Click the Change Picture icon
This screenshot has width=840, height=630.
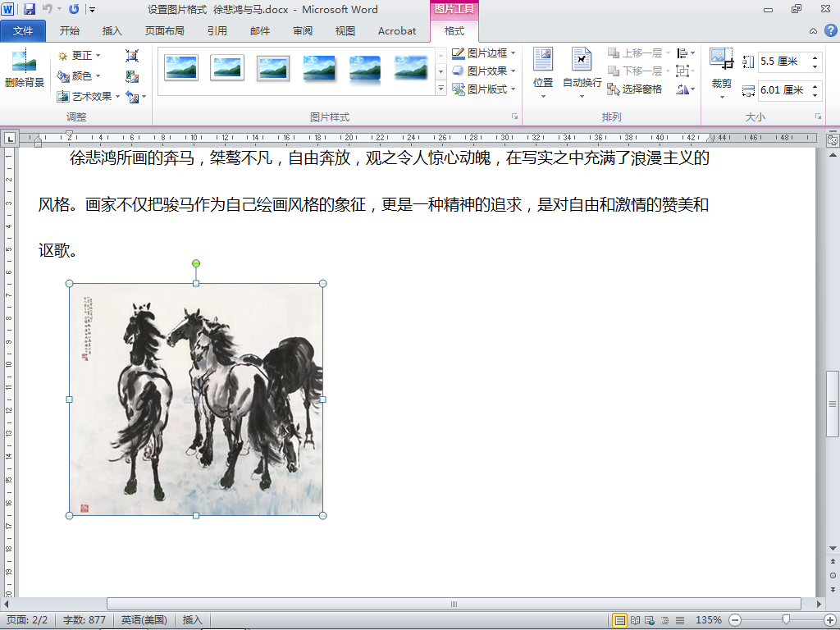click(x=132, y=76)
